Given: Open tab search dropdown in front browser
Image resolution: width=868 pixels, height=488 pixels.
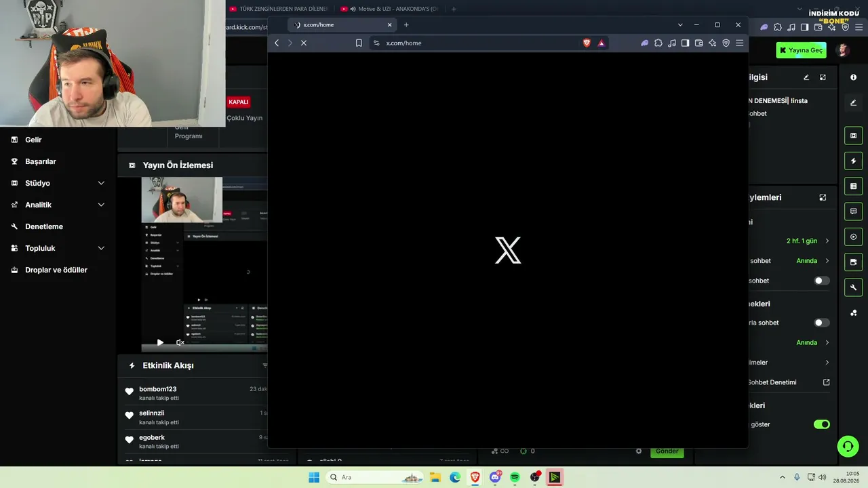Looking at the screenshot, I should (x=680, y=25).
